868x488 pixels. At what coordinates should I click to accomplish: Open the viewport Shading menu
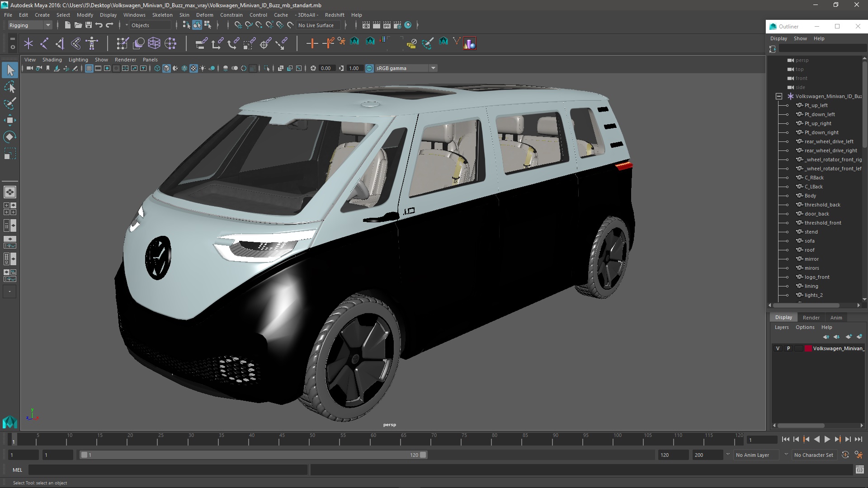coord(52,60)
